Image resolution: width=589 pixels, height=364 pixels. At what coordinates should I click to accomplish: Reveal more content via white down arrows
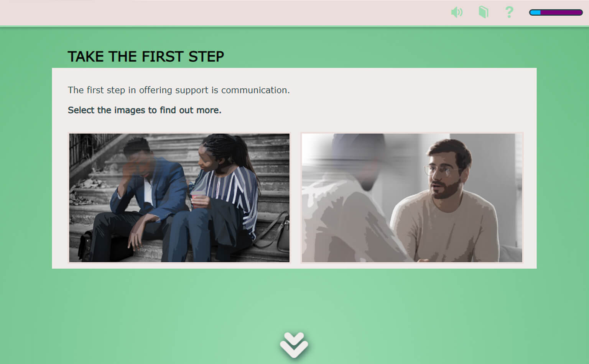[294, 345]
